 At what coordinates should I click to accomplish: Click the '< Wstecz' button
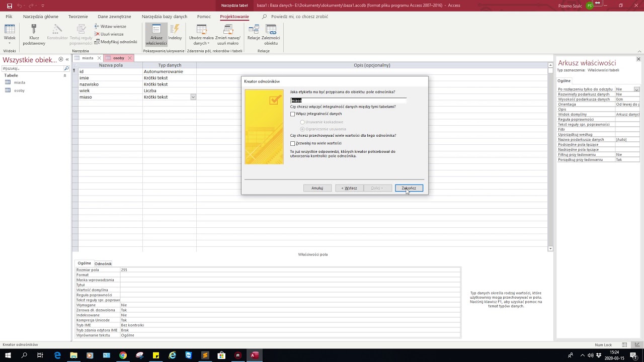click(349, 188)
